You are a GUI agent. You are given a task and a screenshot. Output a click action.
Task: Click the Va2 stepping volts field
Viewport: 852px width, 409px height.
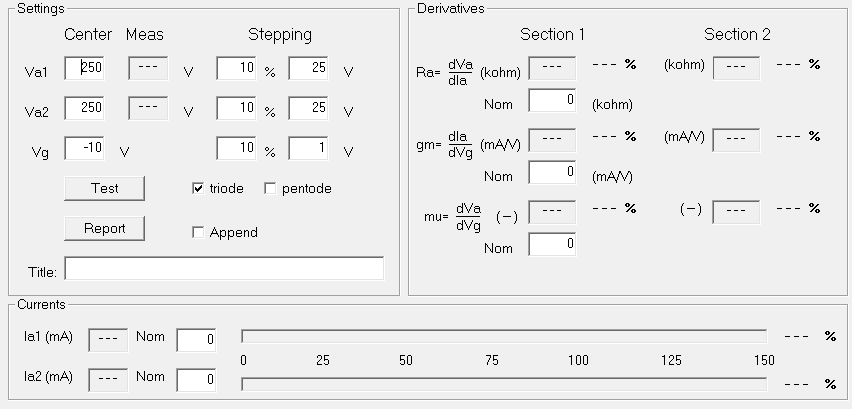[x=308, y=107]
